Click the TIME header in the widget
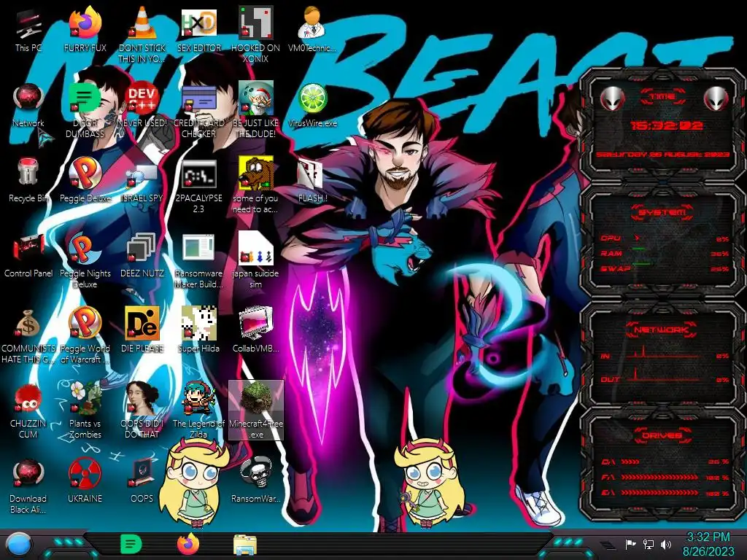This screenshot has height=560, width=747. (x=662, y=97)
